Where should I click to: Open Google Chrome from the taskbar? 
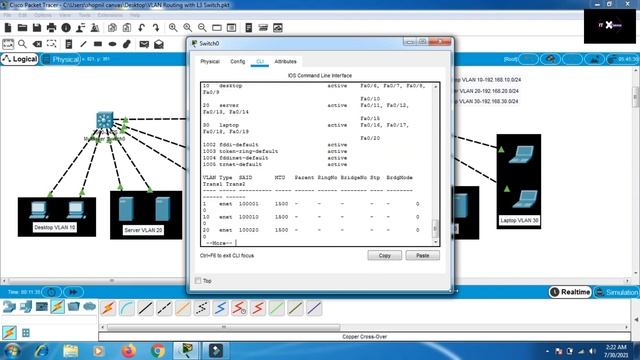click(158, 351)
